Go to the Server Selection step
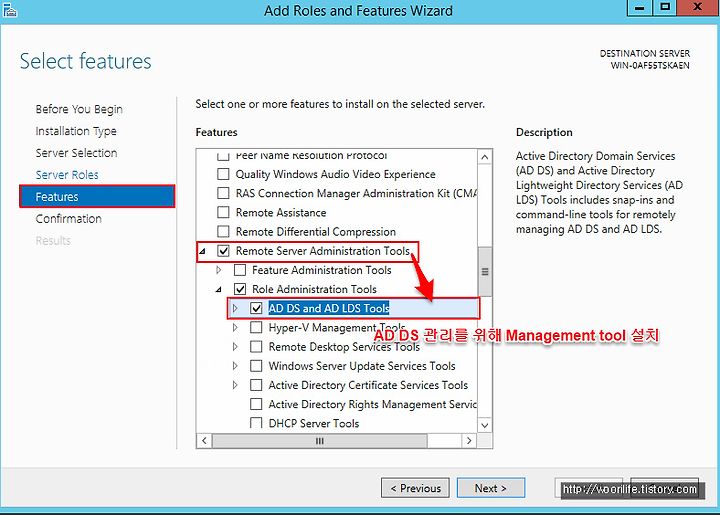Screen dimensions: 720x515 [76, 153]
